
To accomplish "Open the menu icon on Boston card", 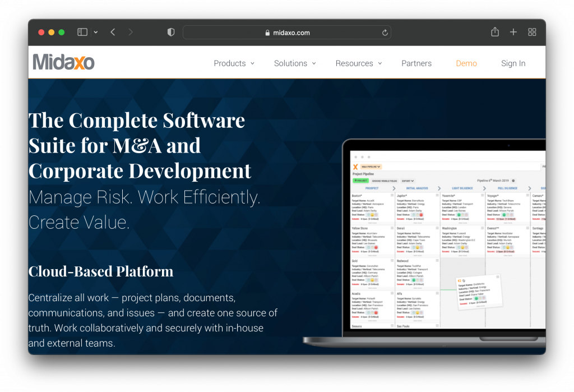I will [x=392, y=195].
